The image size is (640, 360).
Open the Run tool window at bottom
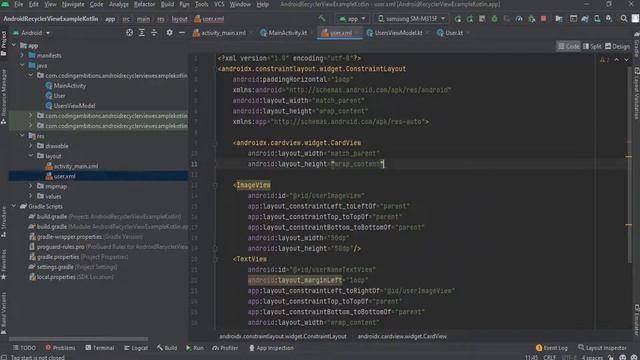point(195,348)
